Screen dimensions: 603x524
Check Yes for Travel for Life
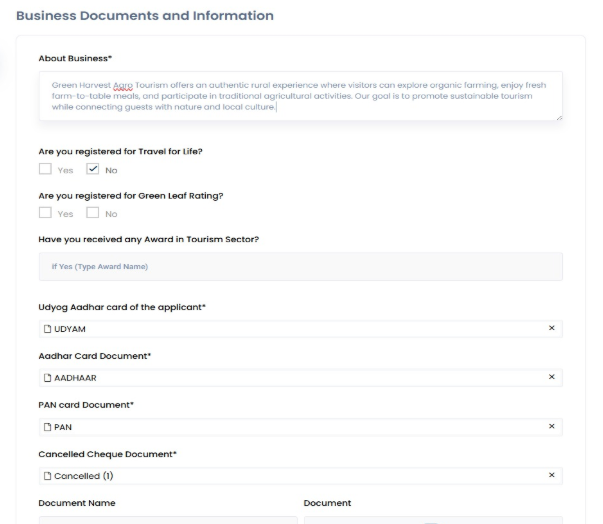pyautogui.click(x=45, y=170)
